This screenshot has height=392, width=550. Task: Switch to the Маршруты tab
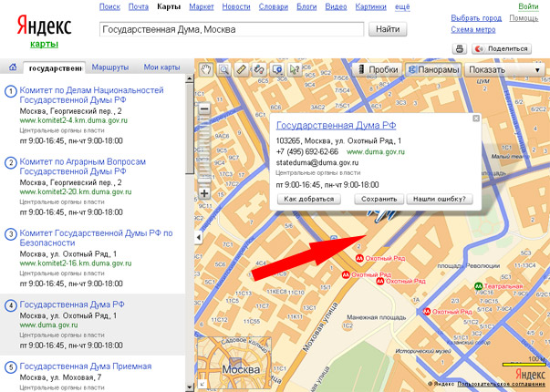(109, 67)
